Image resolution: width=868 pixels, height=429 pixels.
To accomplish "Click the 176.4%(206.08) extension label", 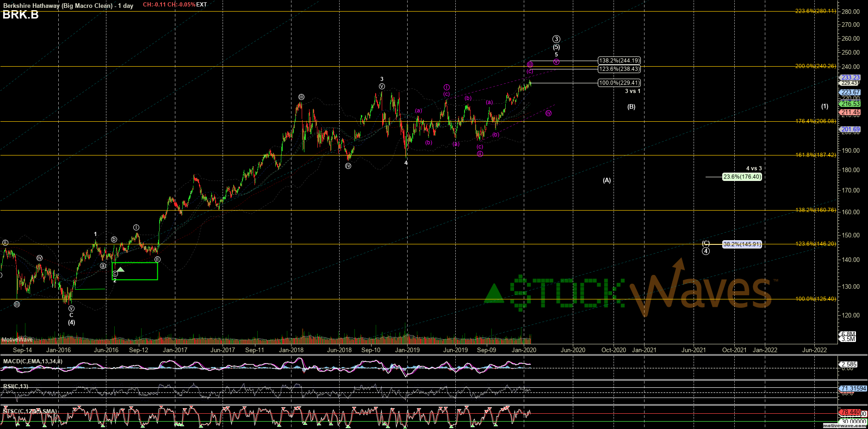I will point(816,121).
